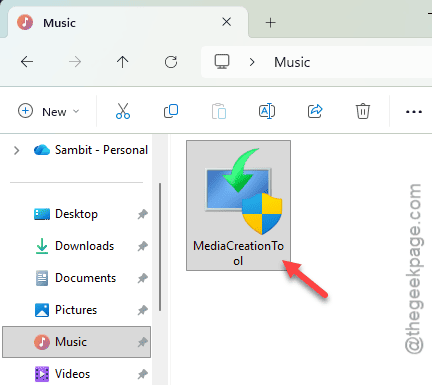
Task: Share the selected file
Action: pos(315,111)
